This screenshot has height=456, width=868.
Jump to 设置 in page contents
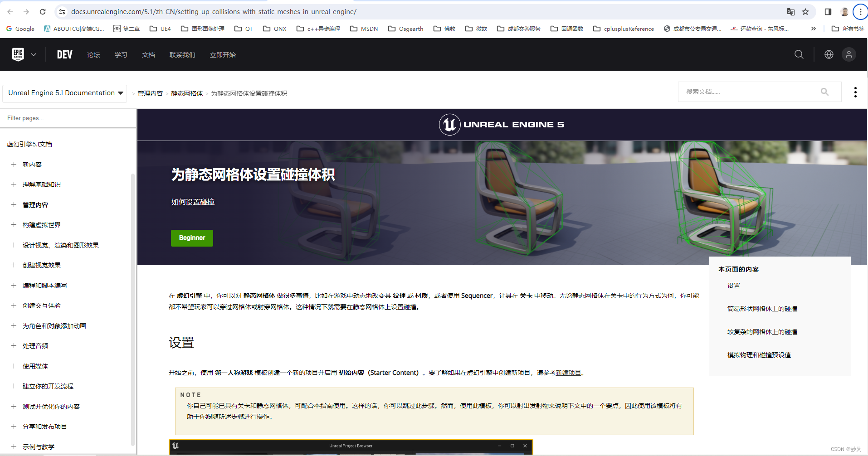734,286
